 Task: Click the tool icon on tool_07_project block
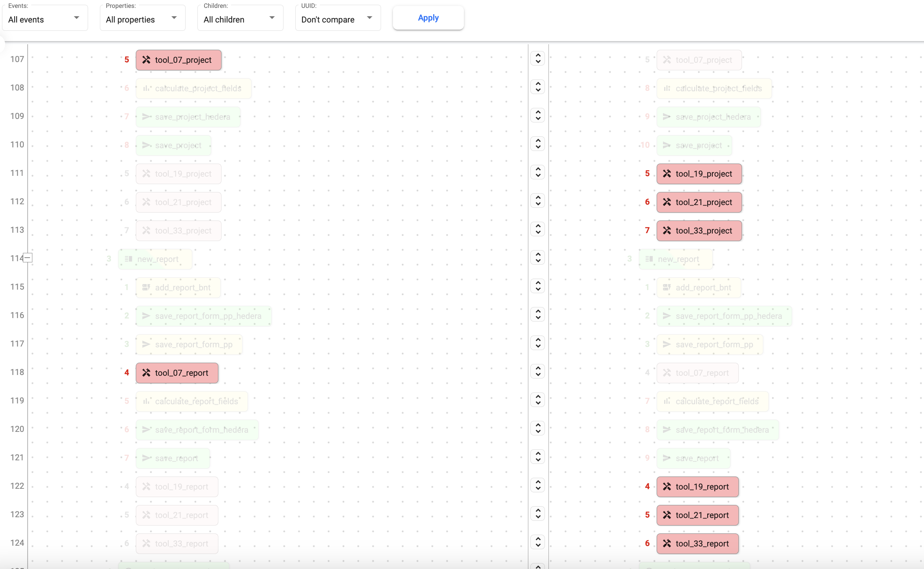coord(146,60)
